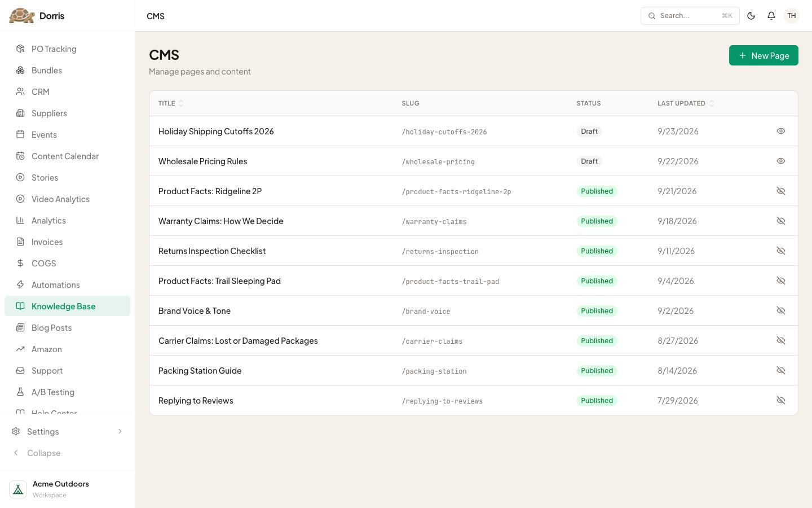The image size is (812, 508).
Task: Toggle dark mode with moon icon
Action: (x=751, y=16)
